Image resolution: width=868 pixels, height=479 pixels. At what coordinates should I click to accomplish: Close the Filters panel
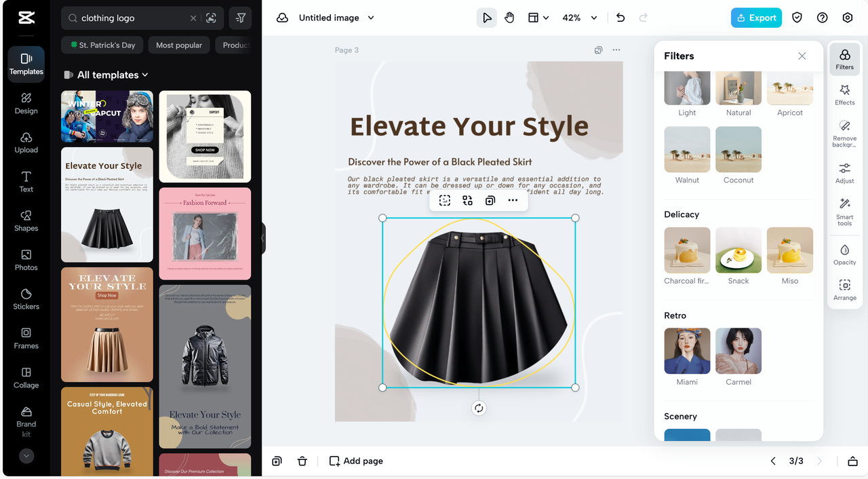(x=802, y=56)
